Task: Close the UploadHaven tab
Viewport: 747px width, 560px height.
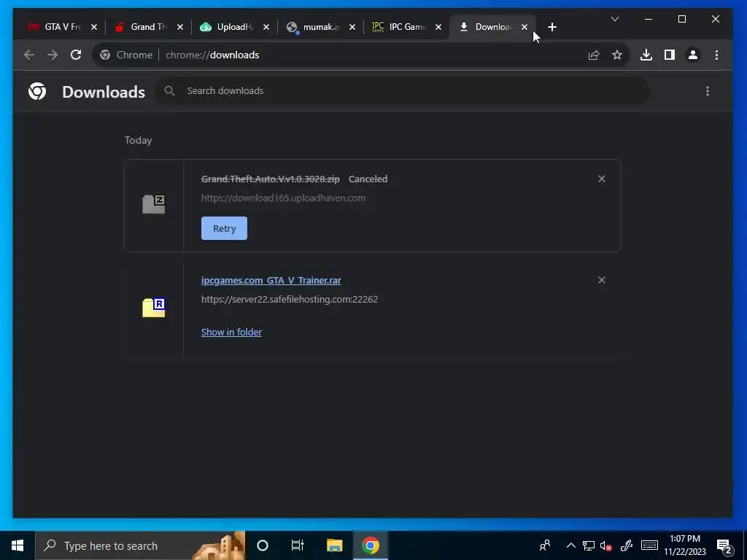Action: click(266, 27)
